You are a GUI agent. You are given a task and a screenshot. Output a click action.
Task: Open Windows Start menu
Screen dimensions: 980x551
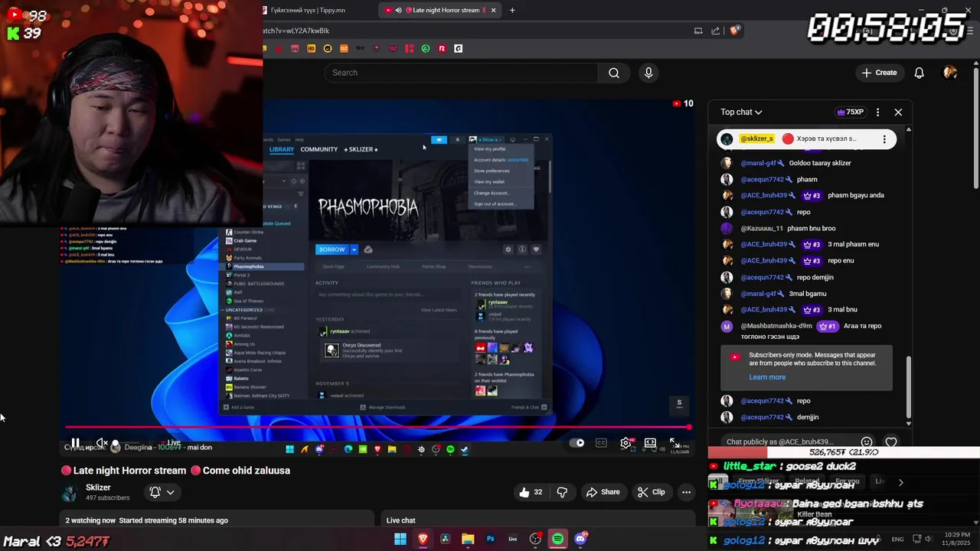400,539
